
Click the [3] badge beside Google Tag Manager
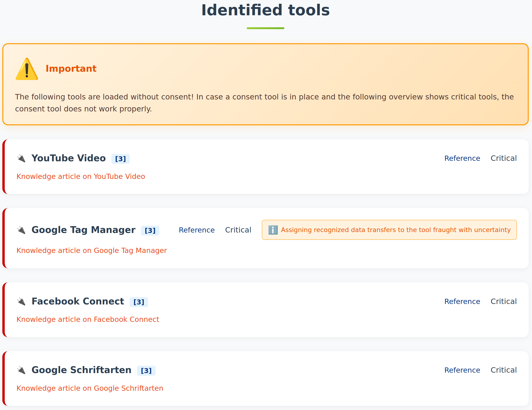pos(150,231)
